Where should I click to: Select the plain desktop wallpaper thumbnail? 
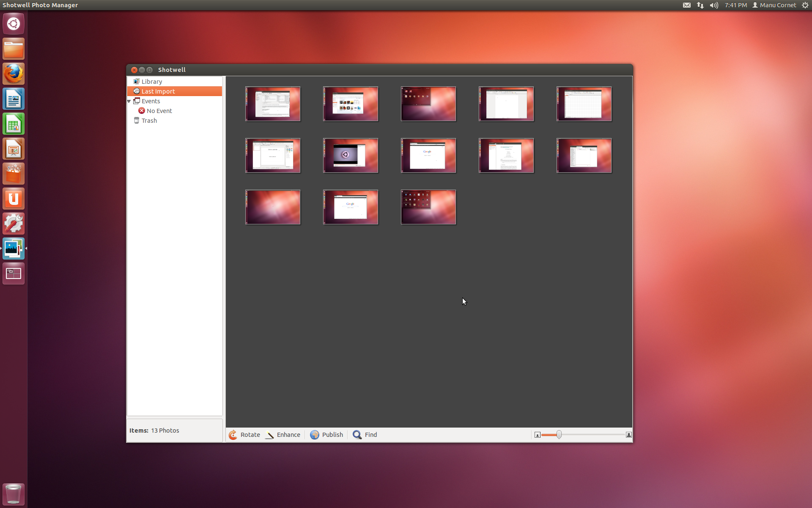click(x=273, y=207)
